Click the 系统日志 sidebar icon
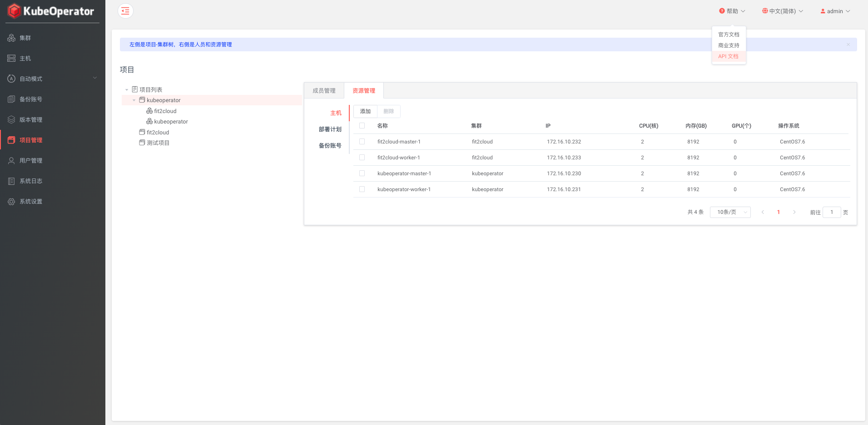Screen dimensions: 868x425 click(11, 181)
